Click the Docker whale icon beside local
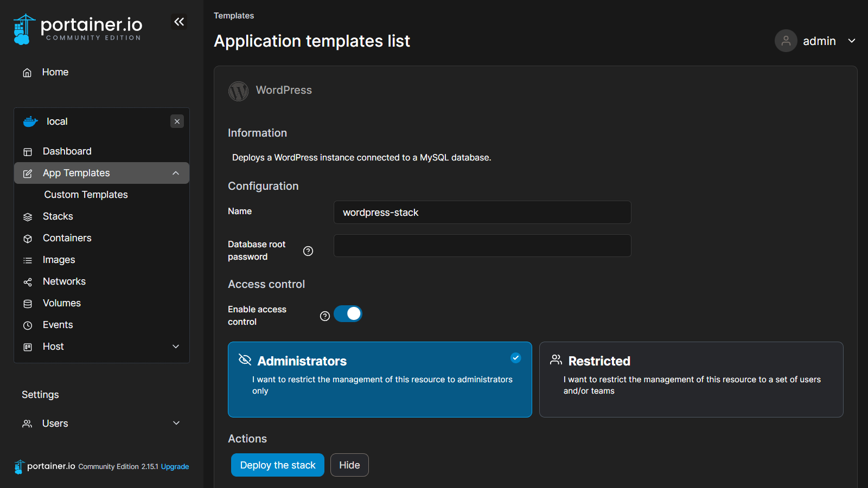 click(x=30, y=121)
